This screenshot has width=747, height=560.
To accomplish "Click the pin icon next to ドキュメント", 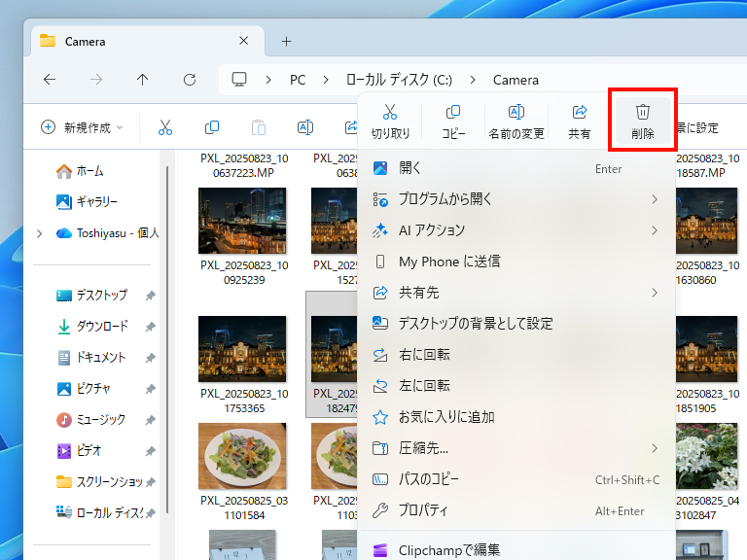I will (150, 358).
